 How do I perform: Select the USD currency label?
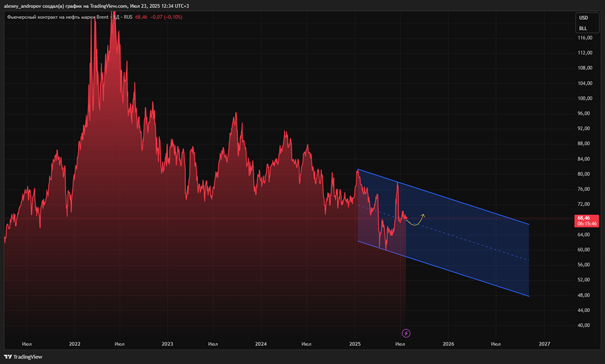point(583,18)
